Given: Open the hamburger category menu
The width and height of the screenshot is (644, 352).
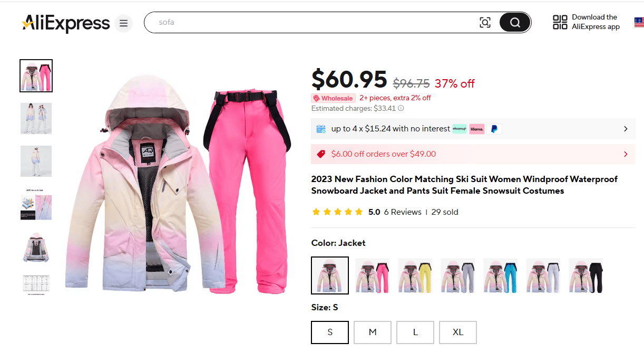Looking at the screenshot, I should pyautogui.click(x=123, y=23).
